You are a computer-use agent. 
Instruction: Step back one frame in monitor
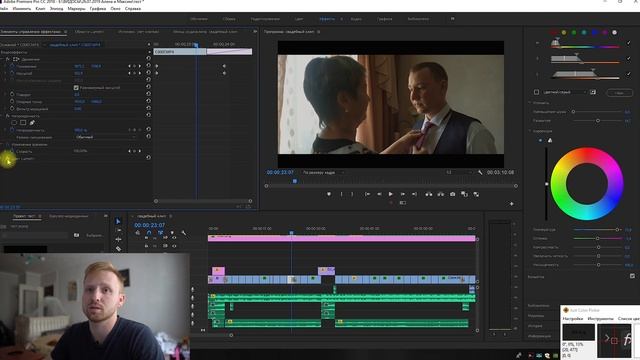(x=379, y=194)
